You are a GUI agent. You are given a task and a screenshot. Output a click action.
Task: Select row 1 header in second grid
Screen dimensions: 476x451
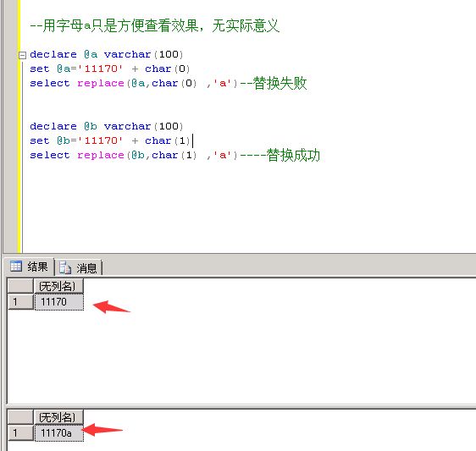pyautogui.click(x=20, y=433)
